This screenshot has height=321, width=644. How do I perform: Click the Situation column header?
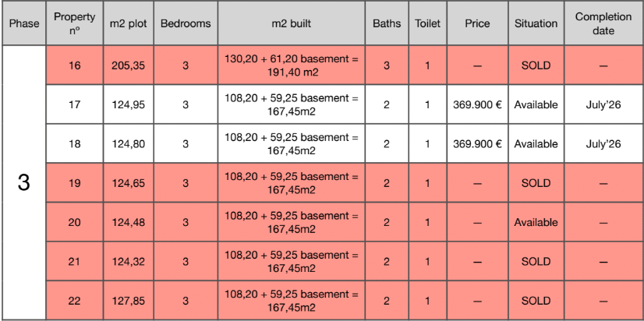coord(536,23)
